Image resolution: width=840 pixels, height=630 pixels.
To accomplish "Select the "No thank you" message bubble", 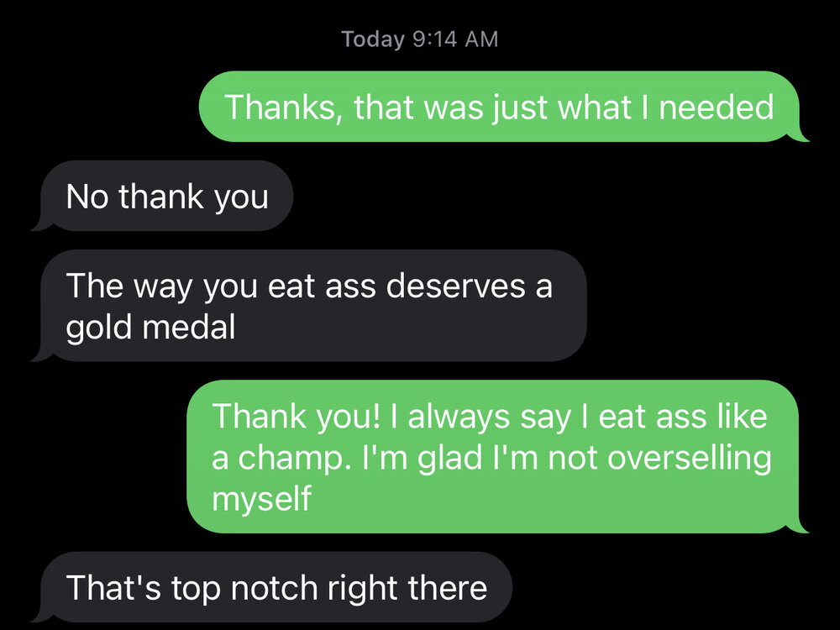I will 166,196.
